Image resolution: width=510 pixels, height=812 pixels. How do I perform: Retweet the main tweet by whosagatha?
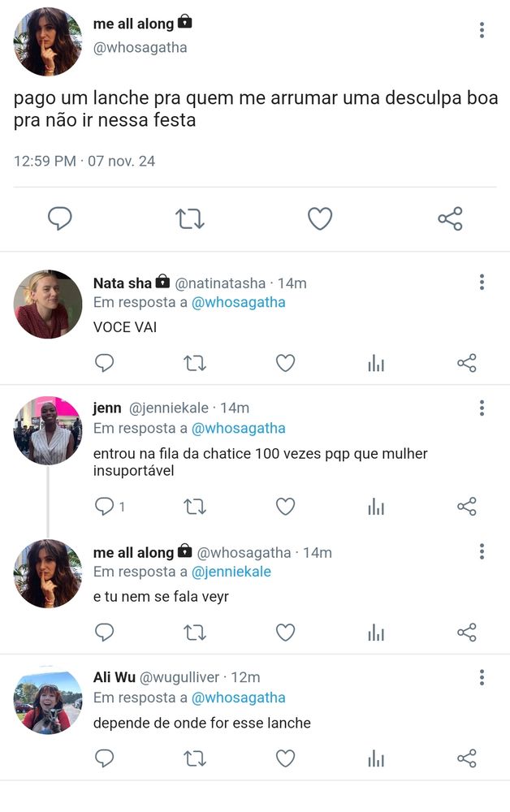click(190, 218)
